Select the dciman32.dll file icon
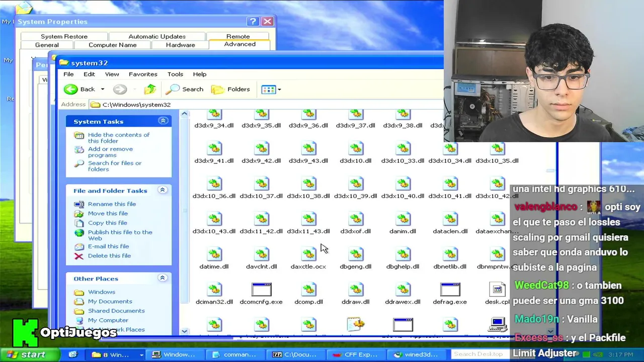This screenshot has width=644, height=362. tap(214, 290)
